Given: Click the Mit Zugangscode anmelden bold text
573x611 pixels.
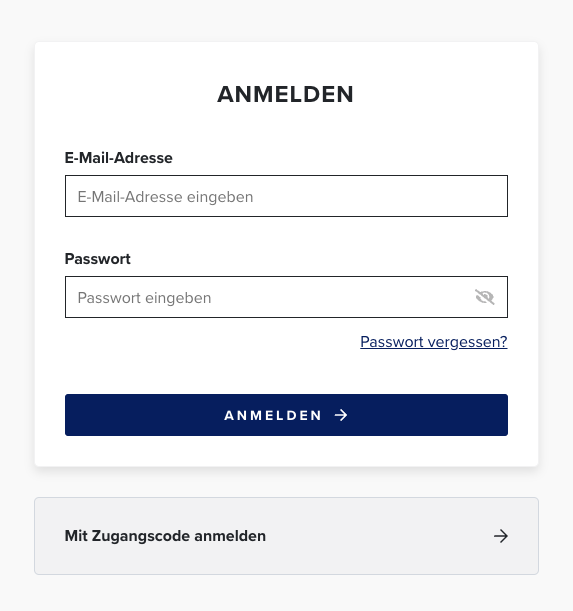Looking at the screenshot, I should 165,536.
